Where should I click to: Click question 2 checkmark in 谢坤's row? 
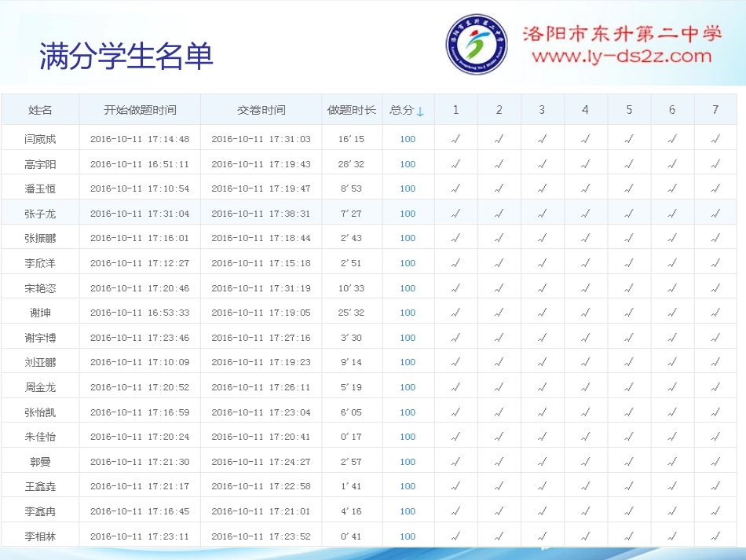(x=499, y=313)
